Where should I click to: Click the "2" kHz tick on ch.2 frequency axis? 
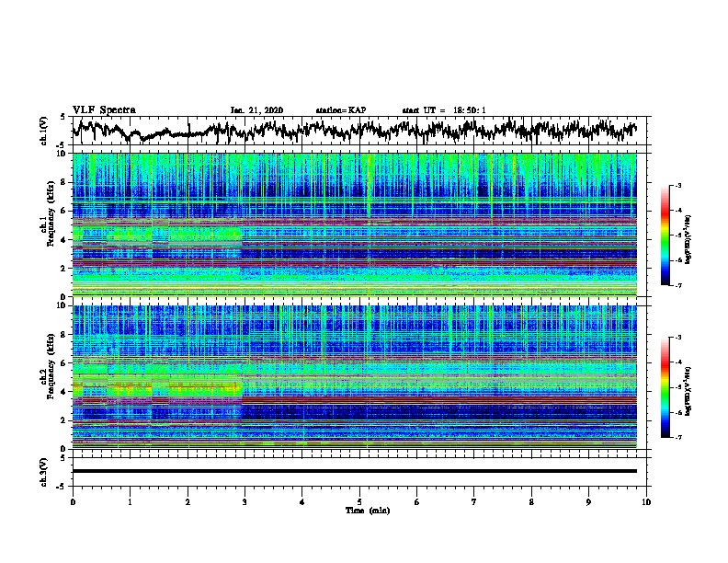coord(63,420)
